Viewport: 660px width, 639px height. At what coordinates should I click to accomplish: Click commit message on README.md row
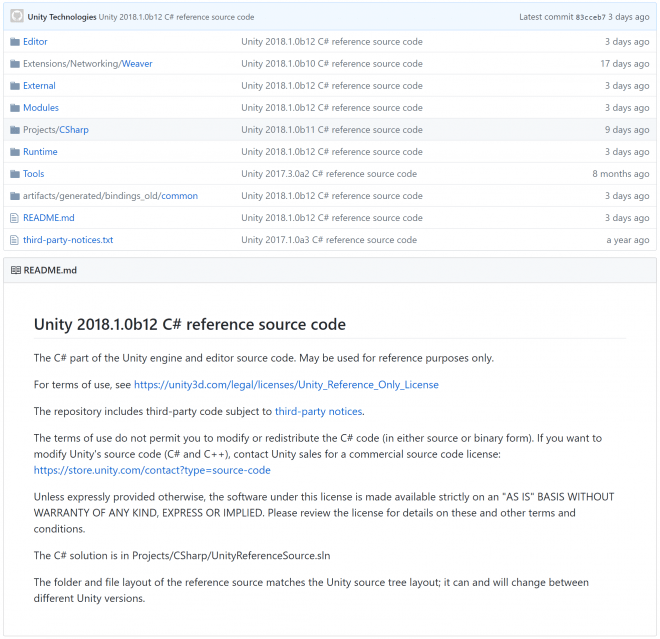332,218
